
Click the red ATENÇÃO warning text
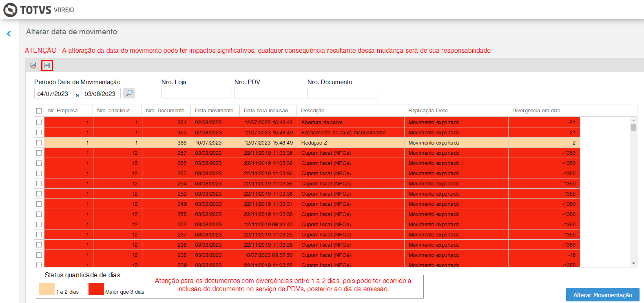(258, 51)
